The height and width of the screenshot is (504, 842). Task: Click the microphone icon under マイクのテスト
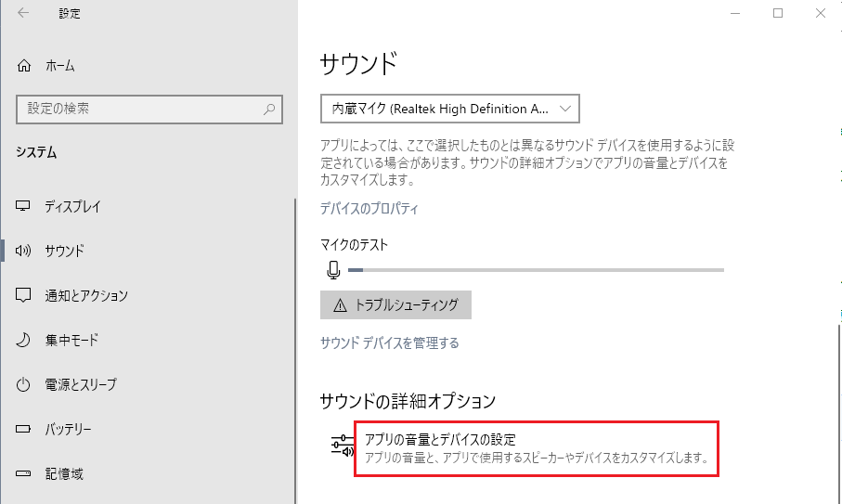[333, 270]
